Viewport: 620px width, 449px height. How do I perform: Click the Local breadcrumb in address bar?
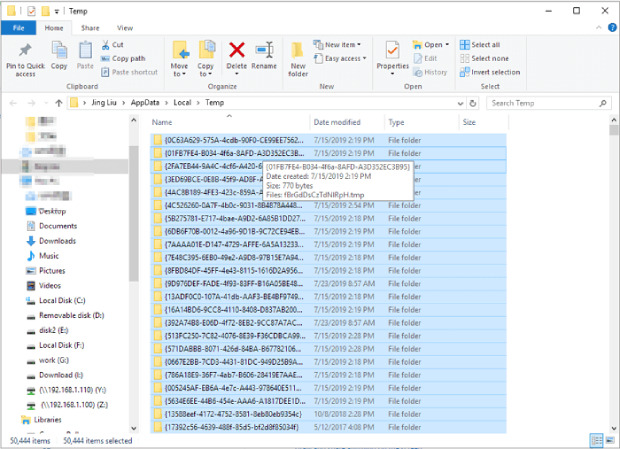[x=182, y=103]
